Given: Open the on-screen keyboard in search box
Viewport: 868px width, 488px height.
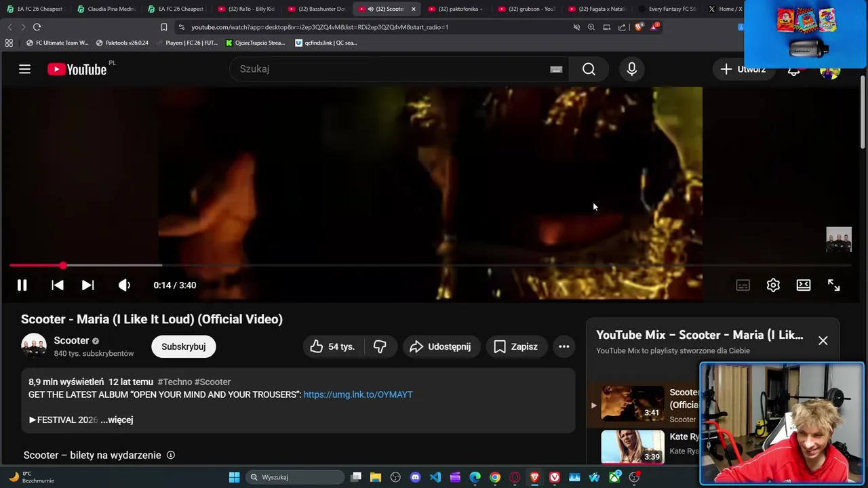Looking at the screenshot, I should coord(556,69).
